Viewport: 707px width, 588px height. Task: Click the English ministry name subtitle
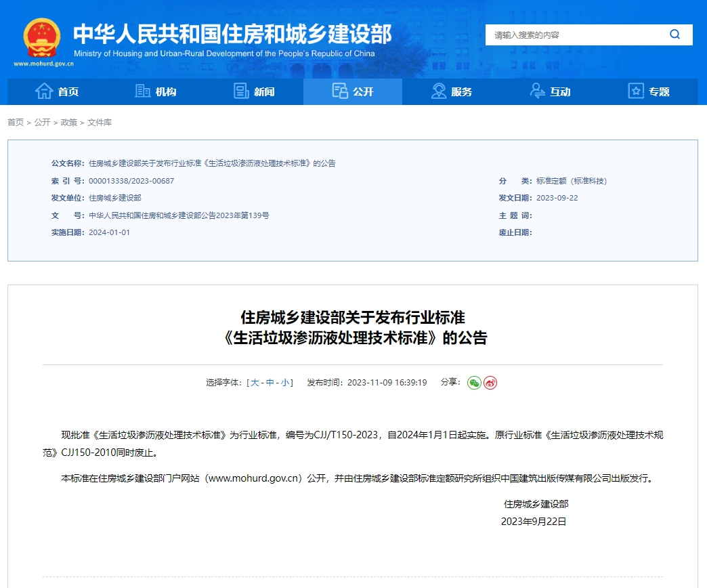(x=224, y=54)
